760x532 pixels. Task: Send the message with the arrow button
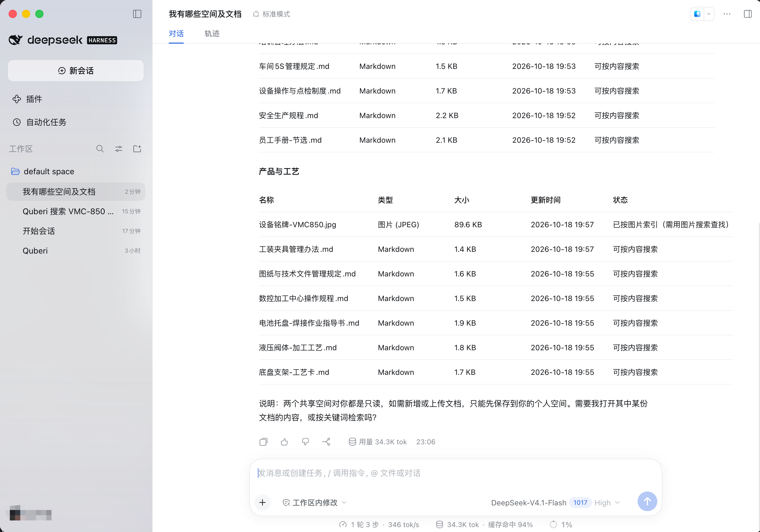pyautogui.click(x=647, y=501)
